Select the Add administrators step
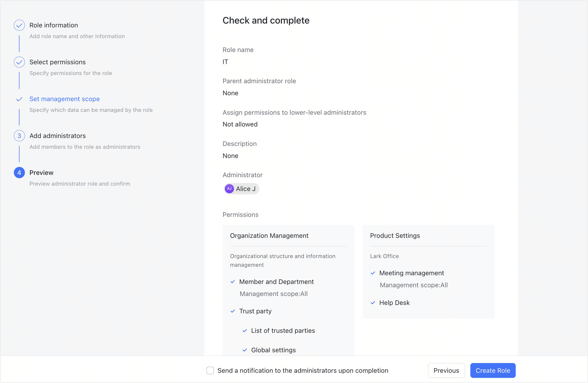 pyautogui.click(x=57, y=136)
